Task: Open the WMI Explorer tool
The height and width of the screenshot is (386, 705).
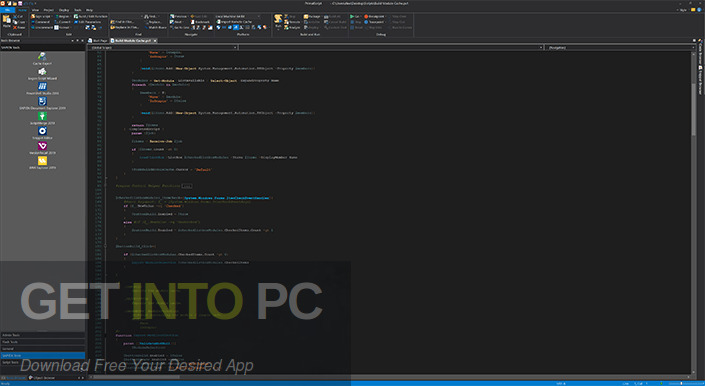Action: pyautogui.click(x=42, y=163)
